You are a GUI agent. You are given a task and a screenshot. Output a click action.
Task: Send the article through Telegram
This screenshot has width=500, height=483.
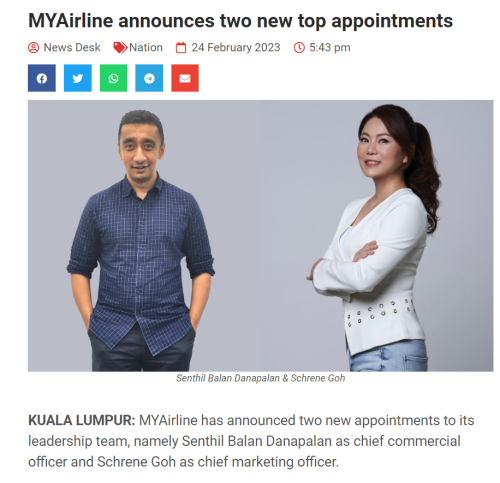[149, 78]
